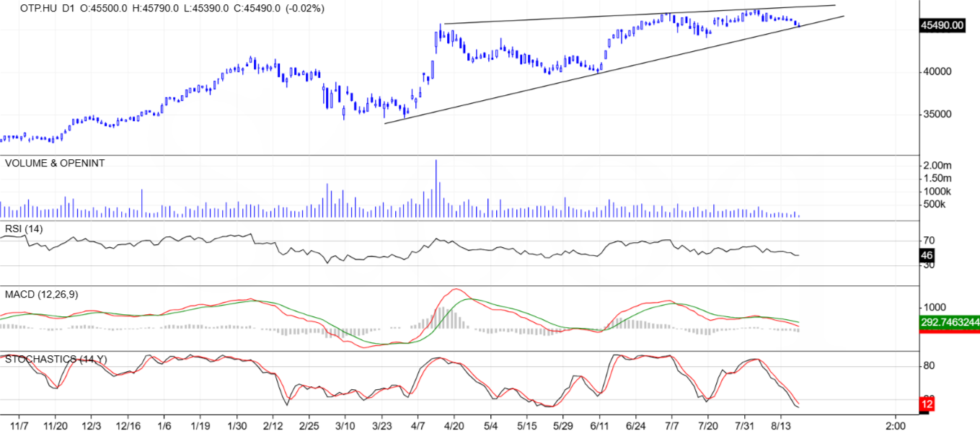Click the 4/20 date label
The width and height of the screenshot is (980, 436).
pos(454,427)
